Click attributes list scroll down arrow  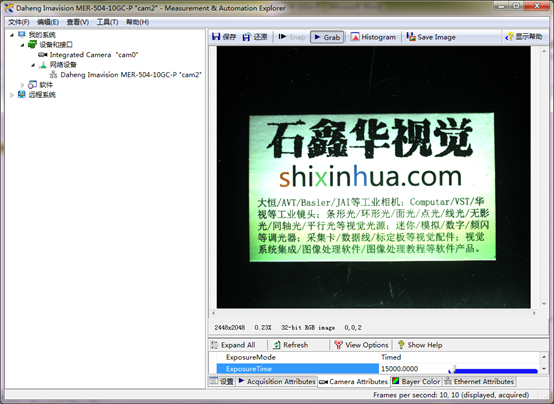544,369
